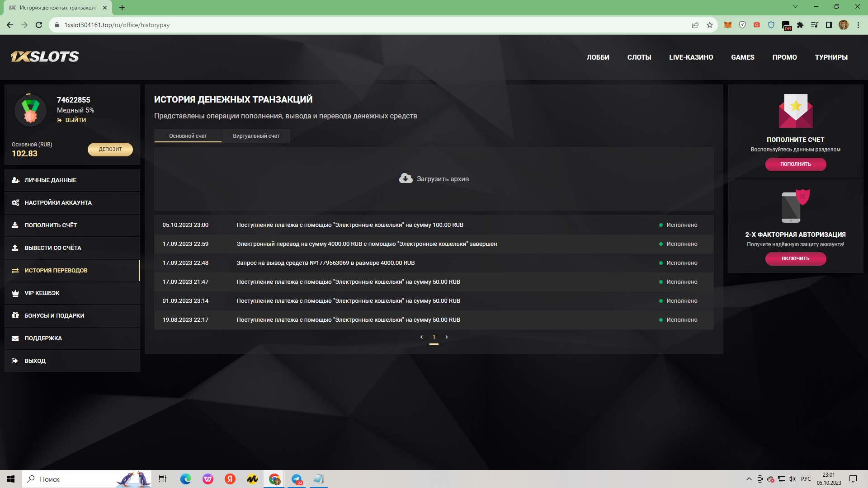Open Telegram from the taskbar
Viewport: 868px width, 488px height.
(297, 479)
